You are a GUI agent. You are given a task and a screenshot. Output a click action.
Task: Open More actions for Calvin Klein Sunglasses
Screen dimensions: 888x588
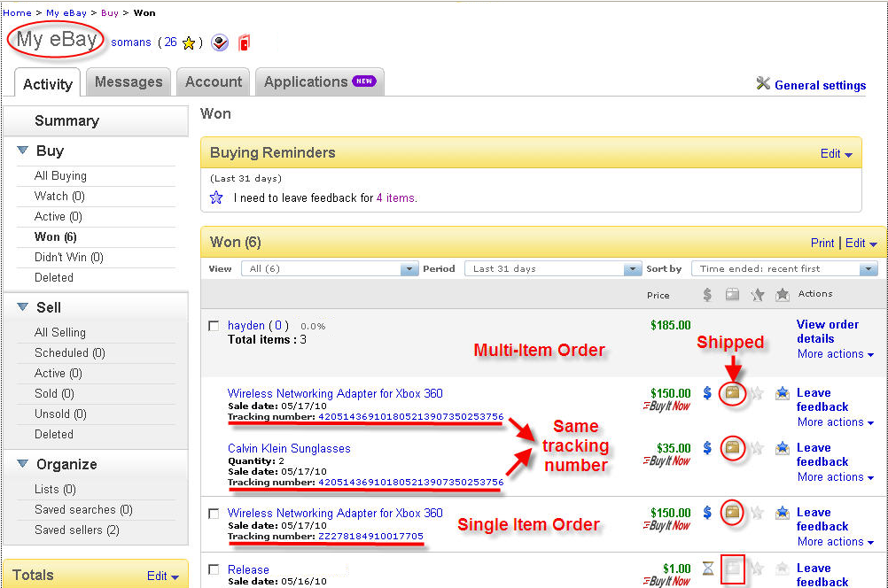(x=836, y=477)
